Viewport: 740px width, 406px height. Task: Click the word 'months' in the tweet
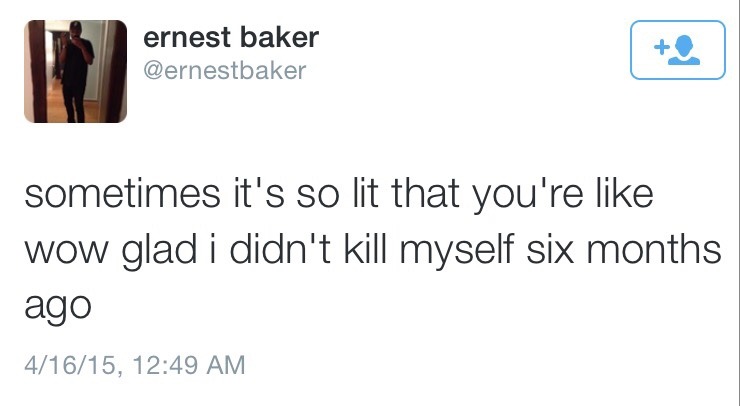pos(654,249)
